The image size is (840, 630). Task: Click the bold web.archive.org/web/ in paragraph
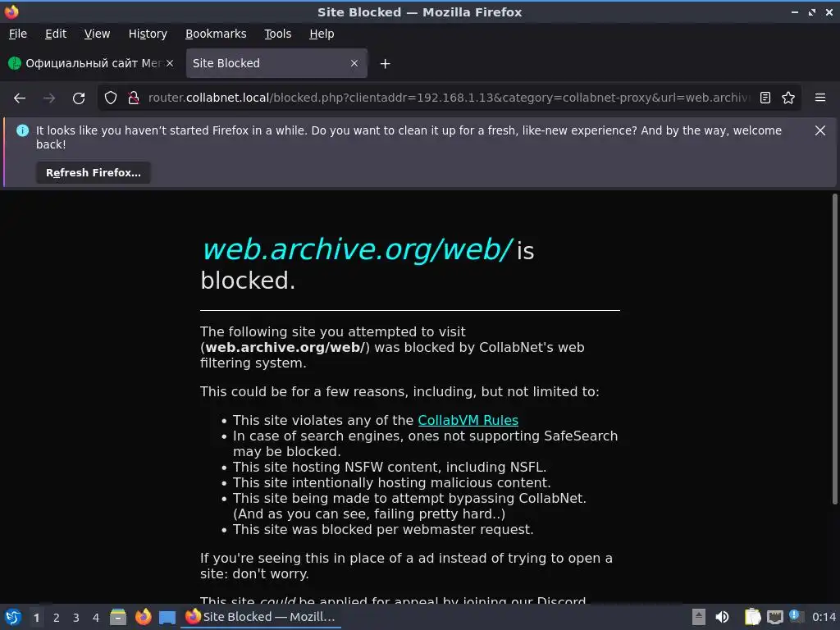point(285,348)
